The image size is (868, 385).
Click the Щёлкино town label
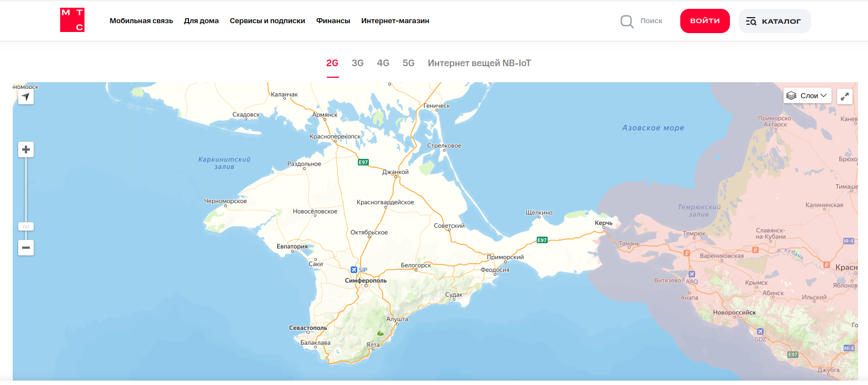tap(539, 212)
